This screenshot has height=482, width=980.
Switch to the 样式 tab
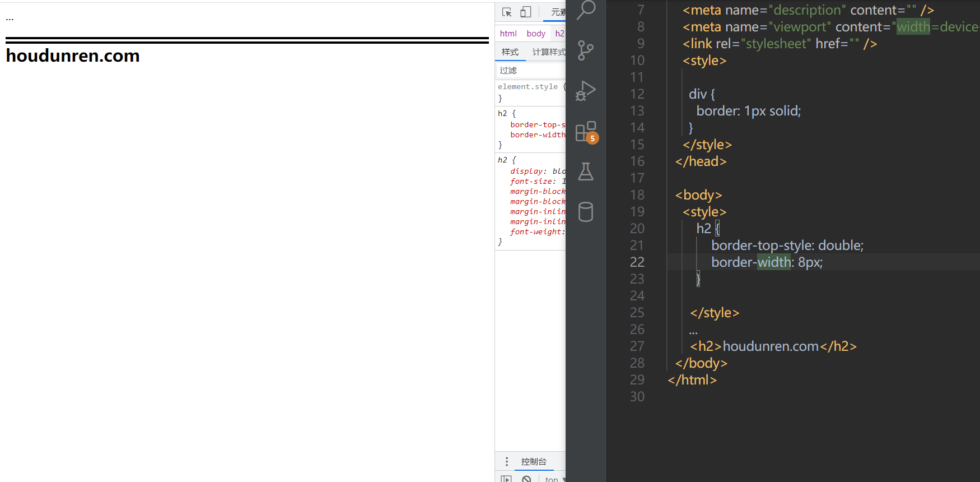(x=510, y=52)
